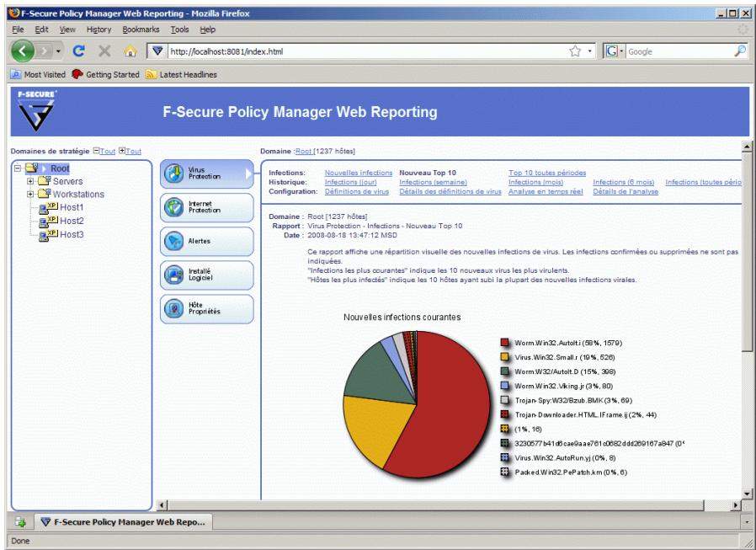The image size is (756, 550).
Task: Expand the Workstations tree node
Action: [x=30, y=195]
